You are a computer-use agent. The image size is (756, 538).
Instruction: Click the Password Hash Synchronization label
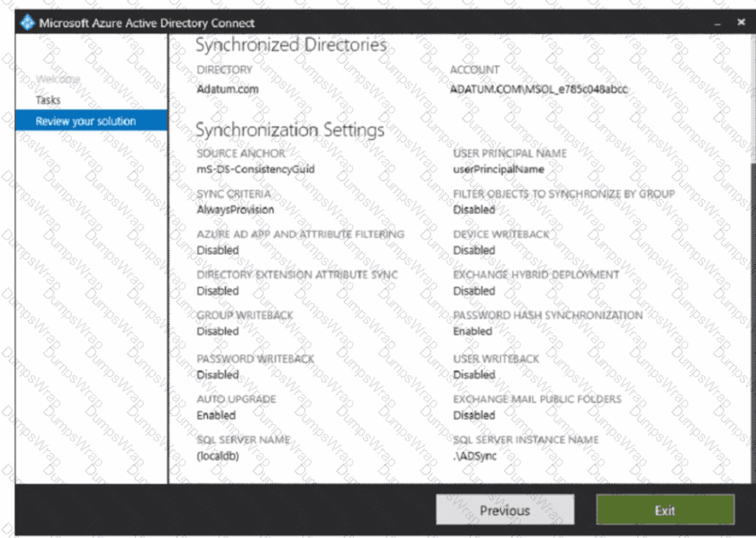547,315
